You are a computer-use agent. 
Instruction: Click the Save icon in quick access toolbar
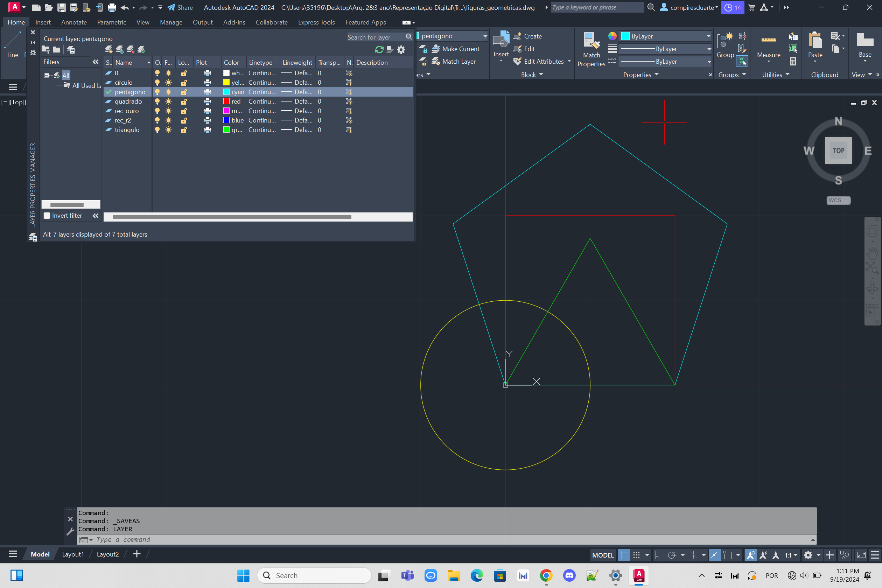62,7
